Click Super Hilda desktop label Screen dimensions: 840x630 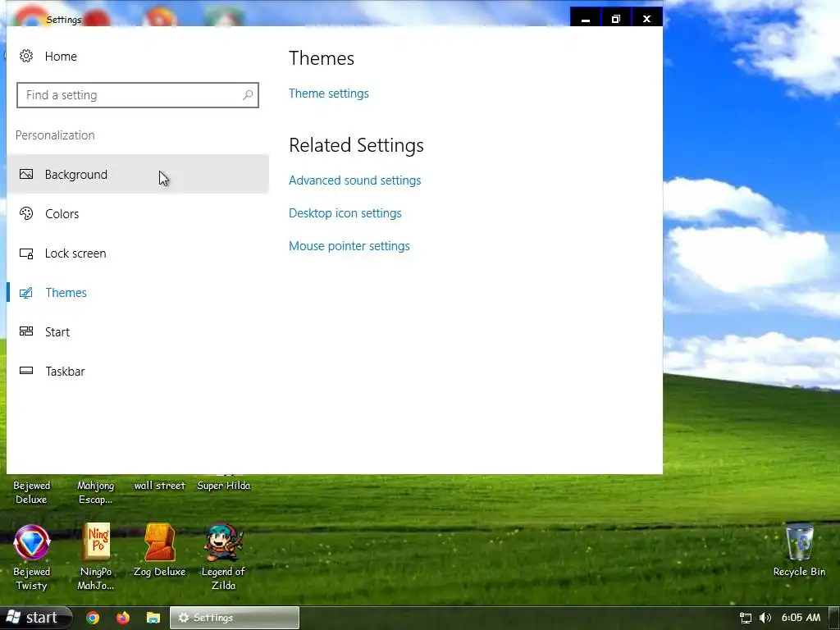coord(223,486)
